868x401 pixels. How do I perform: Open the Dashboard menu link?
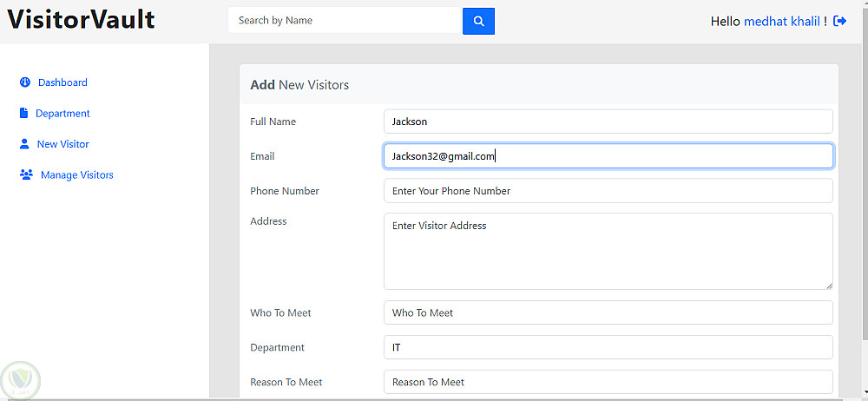(62, 82)
